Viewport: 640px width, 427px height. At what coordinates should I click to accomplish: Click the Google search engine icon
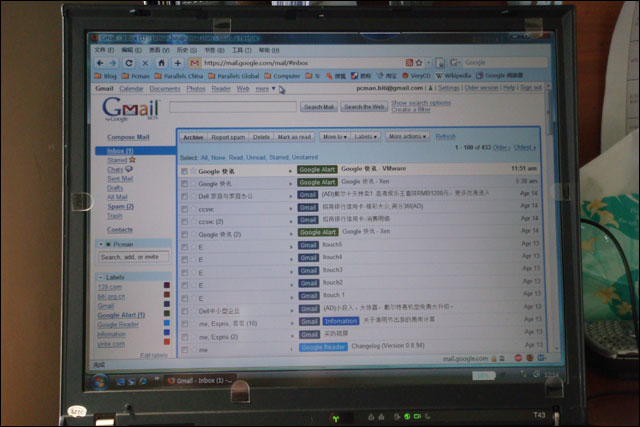pyautogui.click(x=454, y=62)
